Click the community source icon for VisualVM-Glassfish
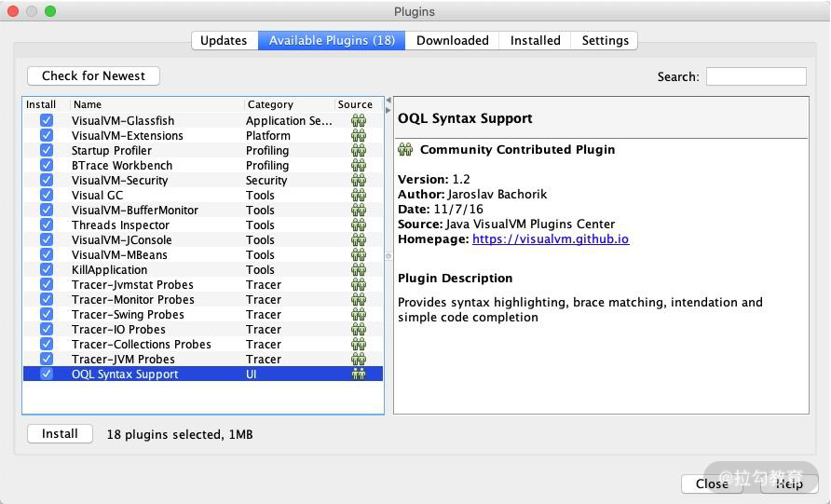 click(x=358, y=121)
